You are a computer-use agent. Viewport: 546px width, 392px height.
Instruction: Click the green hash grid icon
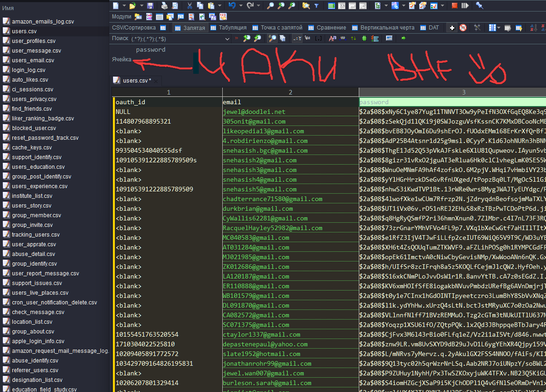364,38
